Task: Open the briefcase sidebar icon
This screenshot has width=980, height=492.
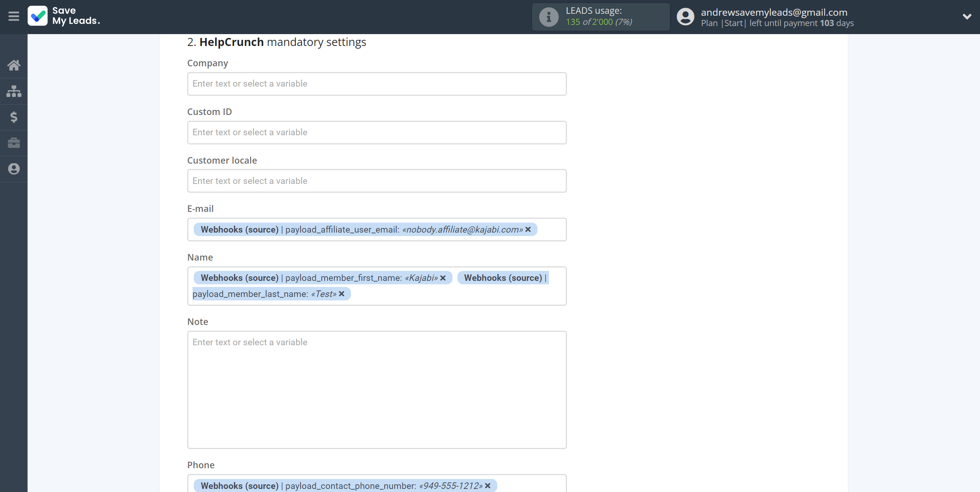Action: pos(14,143)
